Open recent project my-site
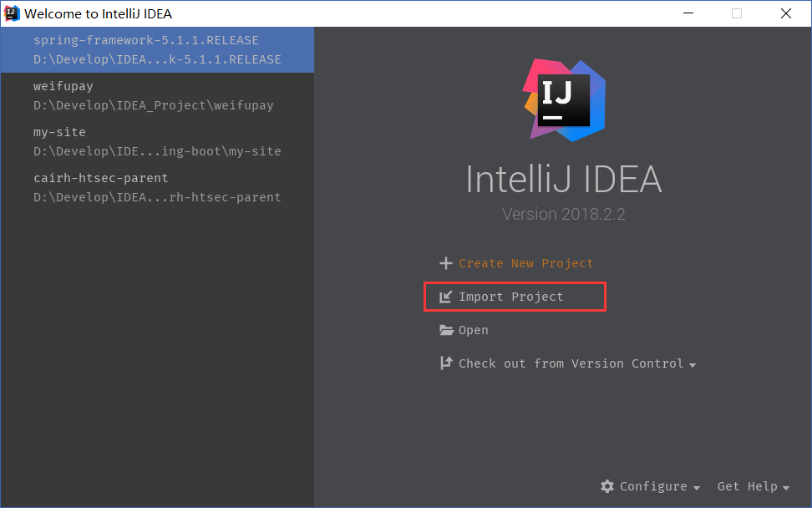812x508 pixels. tap(157, 141)
